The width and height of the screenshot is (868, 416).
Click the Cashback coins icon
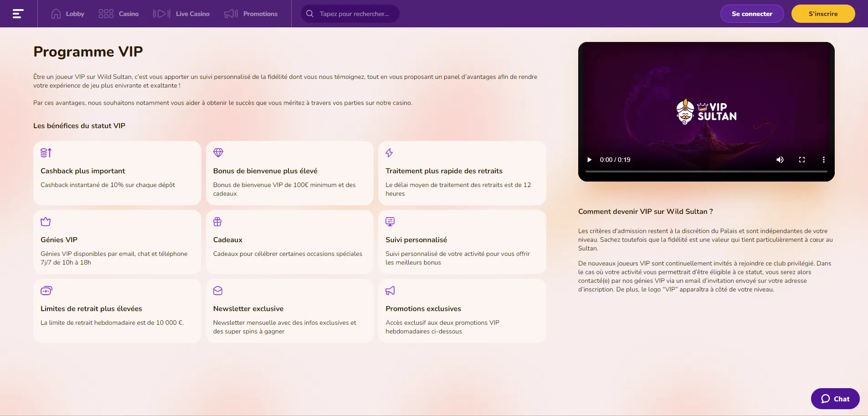tap(46, 153)
